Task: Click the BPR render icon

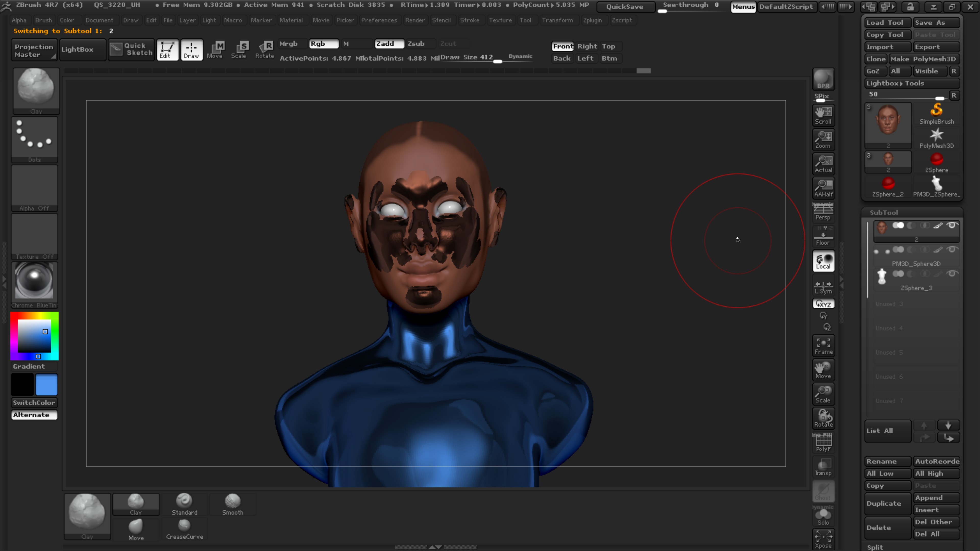Action: [x=823, y=79]
